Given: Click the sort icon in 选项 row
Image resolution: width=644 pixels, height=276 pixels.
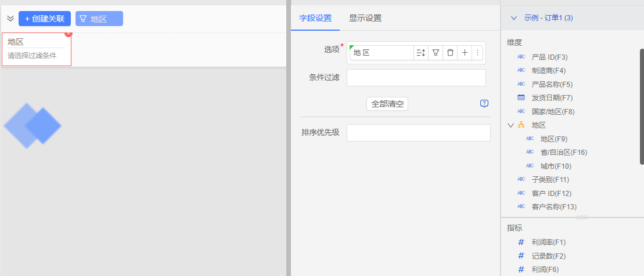Looking at the screenshot, I should click(421, 53).
